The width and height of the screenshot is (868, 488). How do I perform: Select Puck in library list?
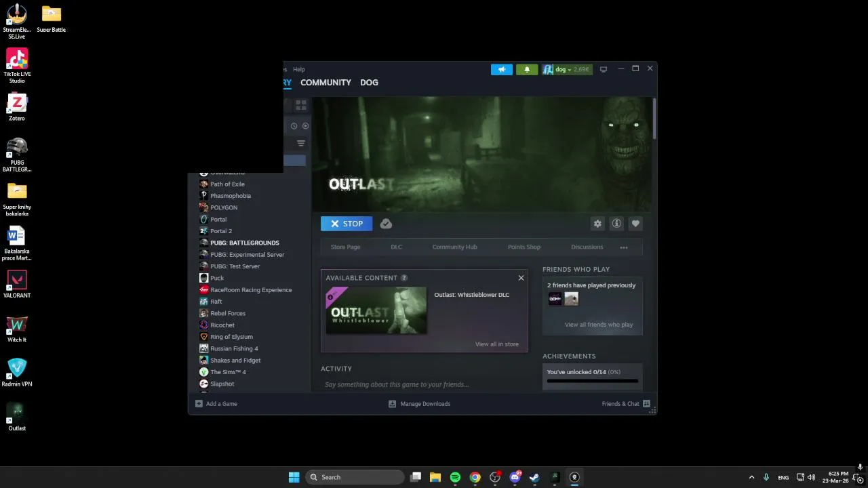coord(217,278)
